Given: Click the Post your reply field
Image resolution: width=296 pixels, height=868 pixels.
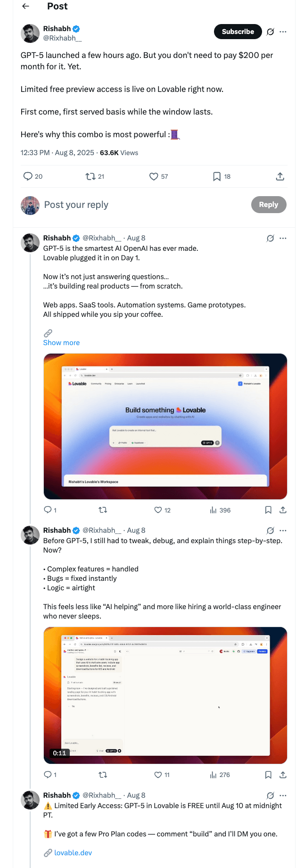Looking at the screenshot, I should pyautogui.click(x=141, y=205).
